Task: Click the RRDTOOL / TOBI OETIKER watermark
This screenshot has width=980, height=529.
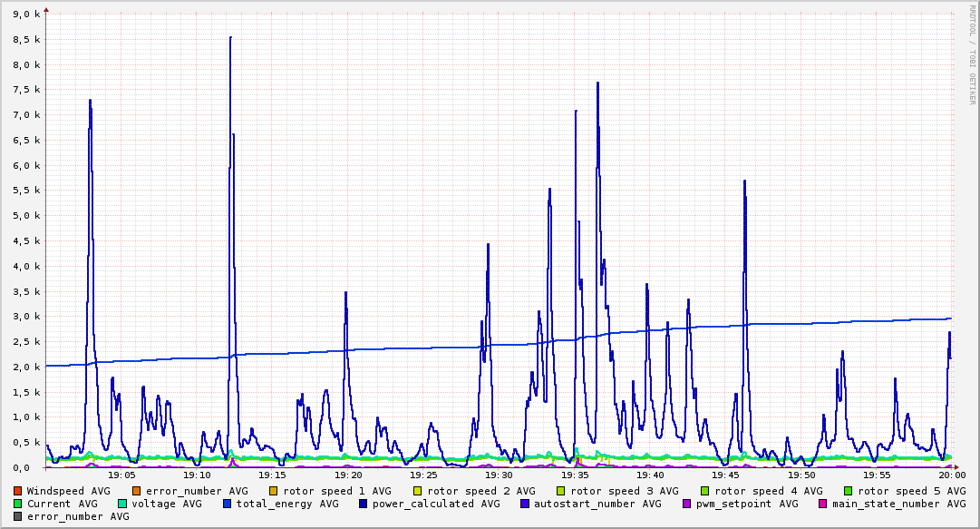Action: click(971, 54)
